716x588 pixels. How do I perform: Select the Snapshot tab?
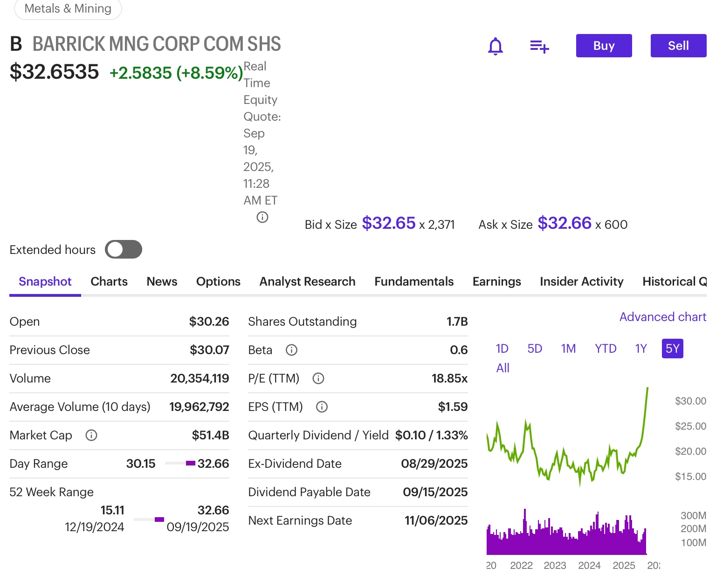coord(45,281)
